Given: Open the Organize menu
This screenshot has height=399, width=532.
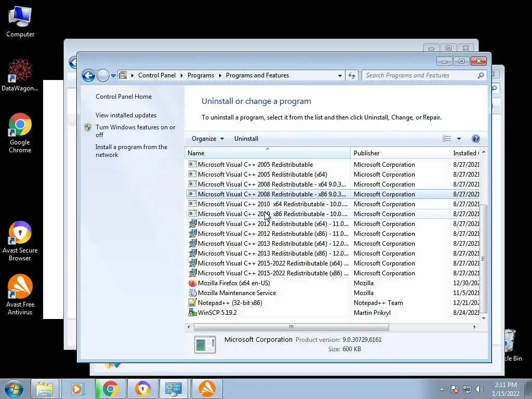Looking at the screenshot, I should [x=207, y=138].
